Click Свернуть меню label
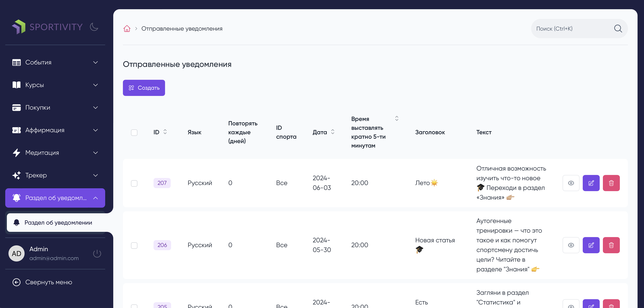 49,282
